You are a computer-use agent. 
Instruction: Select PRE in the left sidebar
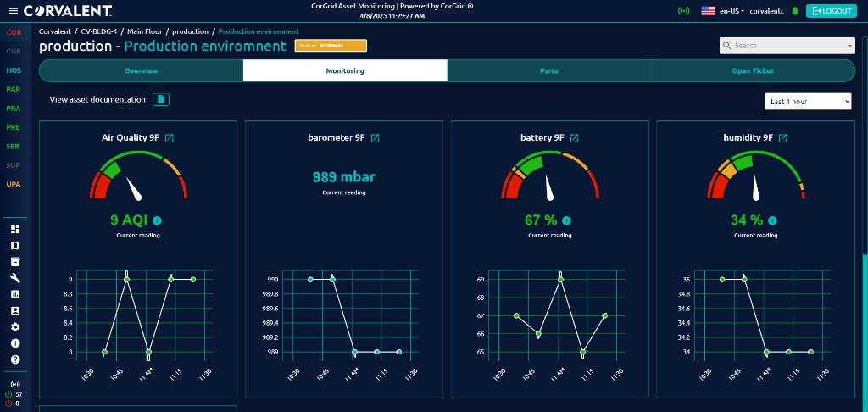click(x=14, y=127)
